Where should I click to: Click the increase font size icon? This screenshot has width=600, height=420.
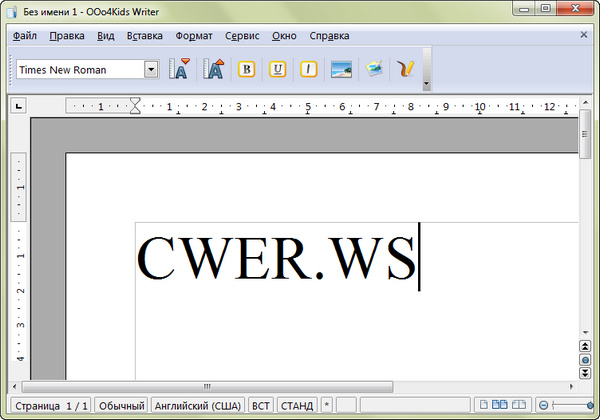(213, 69)
